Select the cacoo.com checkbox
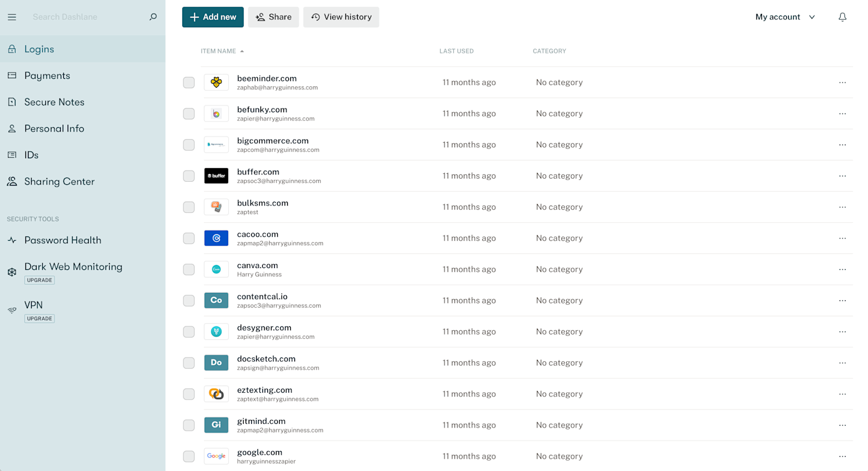The width and height of the screenshot is (868, 471). pos(189,238)
